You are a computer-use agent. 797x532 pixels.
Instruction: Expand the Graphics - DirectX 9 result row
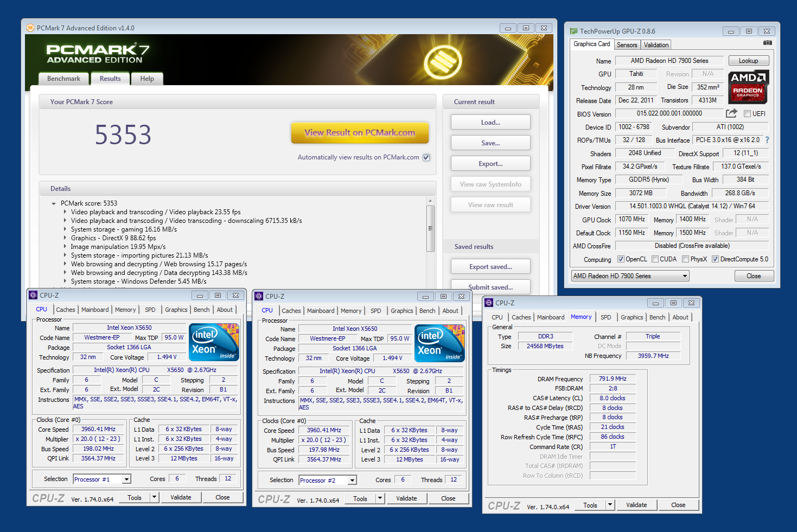[65, 238]
